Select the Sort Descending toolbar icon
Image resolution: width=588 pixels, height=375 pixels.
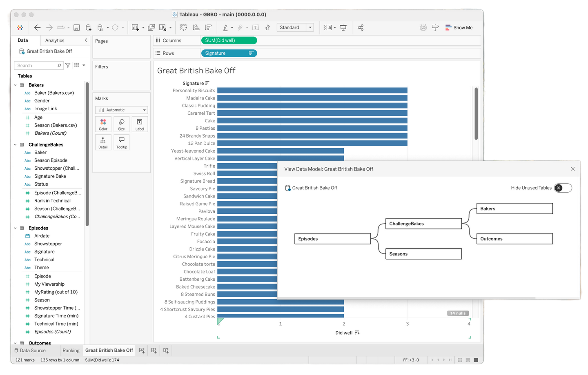point(208,27)
